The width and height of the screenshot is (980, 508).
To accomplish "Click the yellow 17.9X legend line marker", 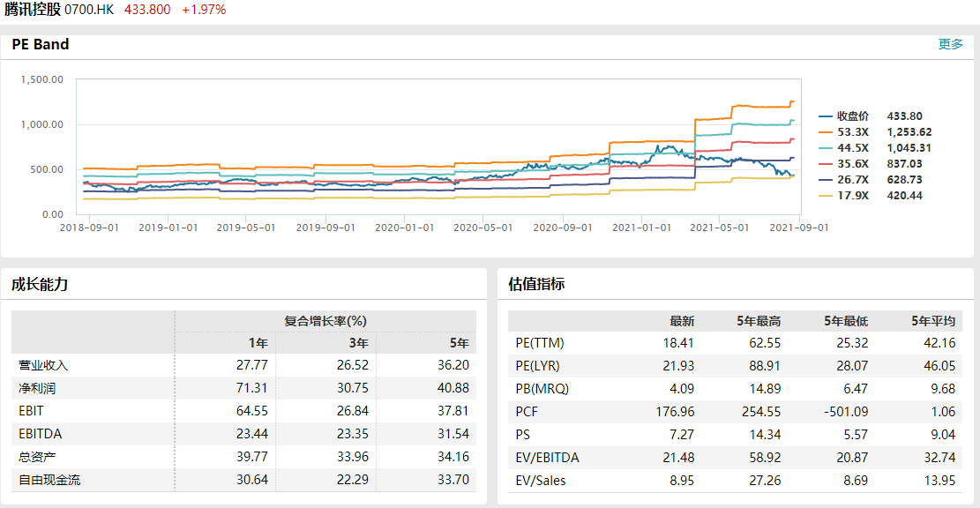I will [826, 196].
